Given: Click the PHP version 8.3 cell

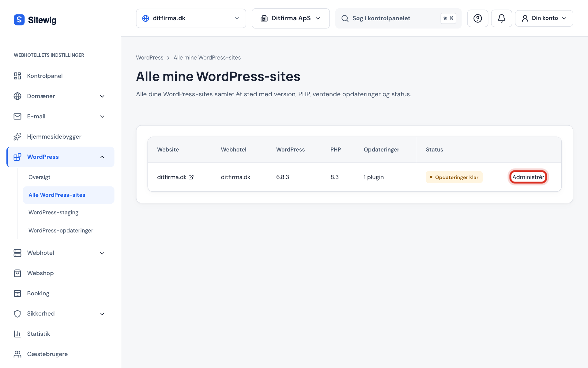Looking at the screenshot, I should click(x=334, y=177).
